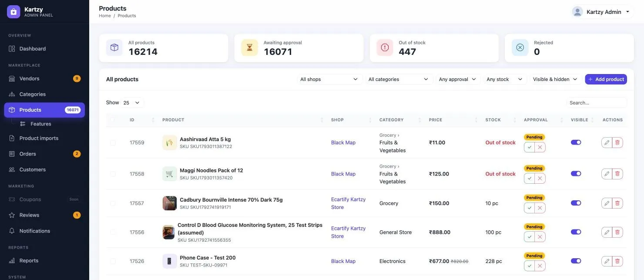
Task: Open Reports in the sidebar
Action: pyautogui.click(x=44, y=261)
